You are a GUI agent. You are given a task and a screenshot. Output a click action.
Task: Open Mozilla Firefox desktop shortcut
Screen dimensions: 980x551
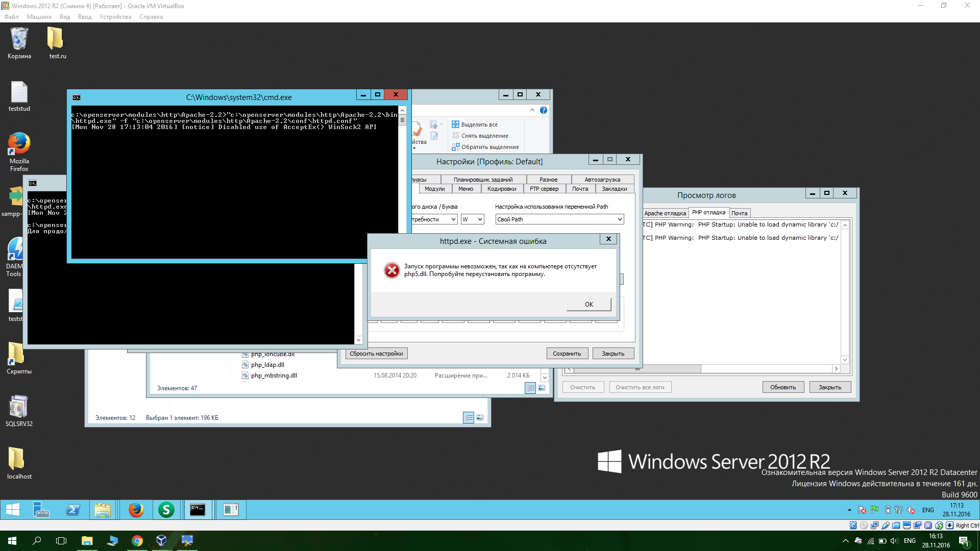[x=19, y=145]
